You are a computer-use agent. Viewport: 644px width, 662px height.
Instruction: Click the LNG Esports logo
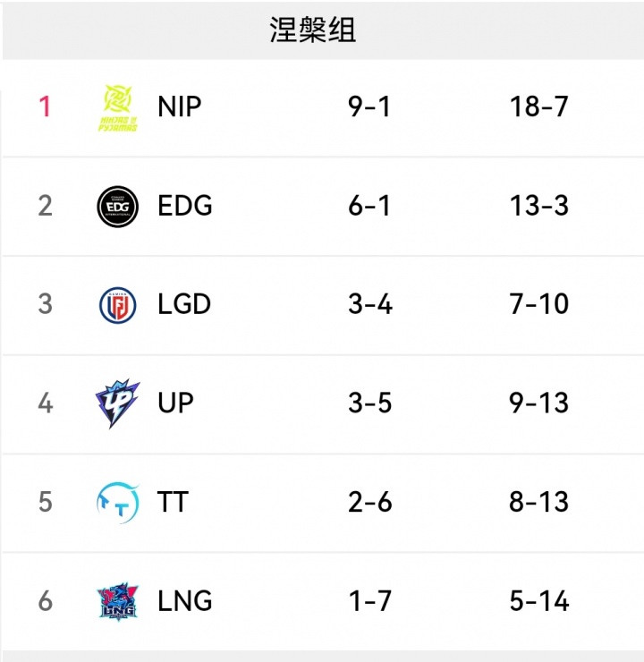point(117,601)
